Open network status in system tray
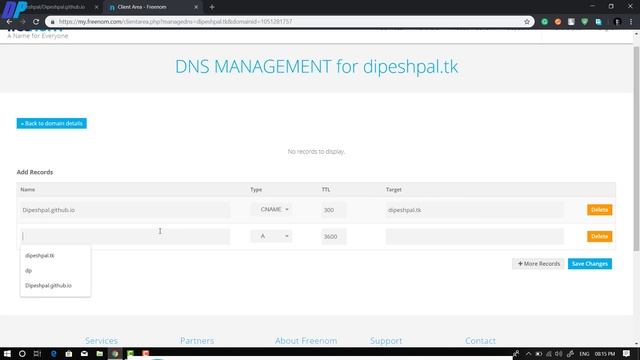The image size is (640, 360). tap(549, 353)
